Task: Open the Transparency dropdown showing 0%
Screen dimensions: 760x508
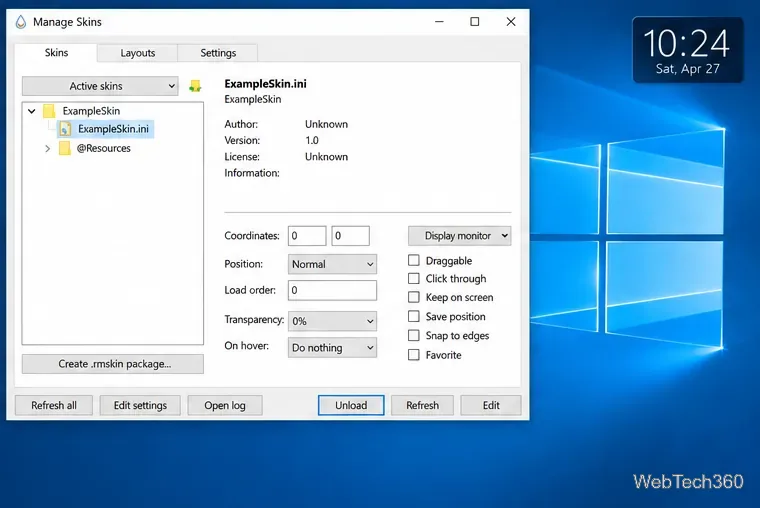Action: point(332,321)
